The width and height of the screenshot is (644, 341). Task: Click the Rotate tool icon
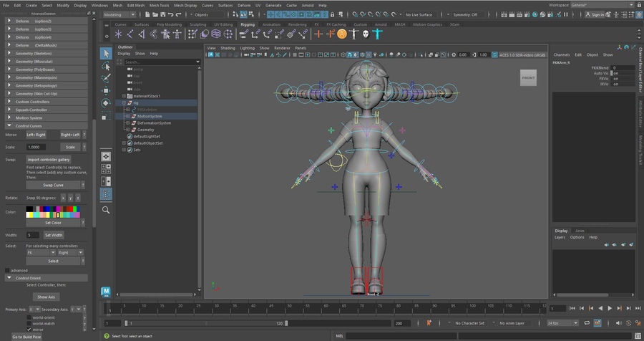[x=106, y=102]
